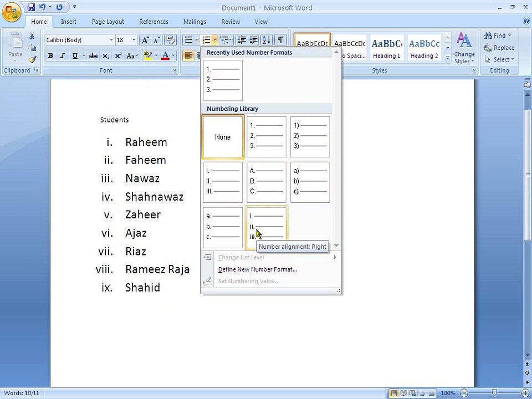Undo the last action
Viewport: 532px width, 399px height.
[43, 7]
